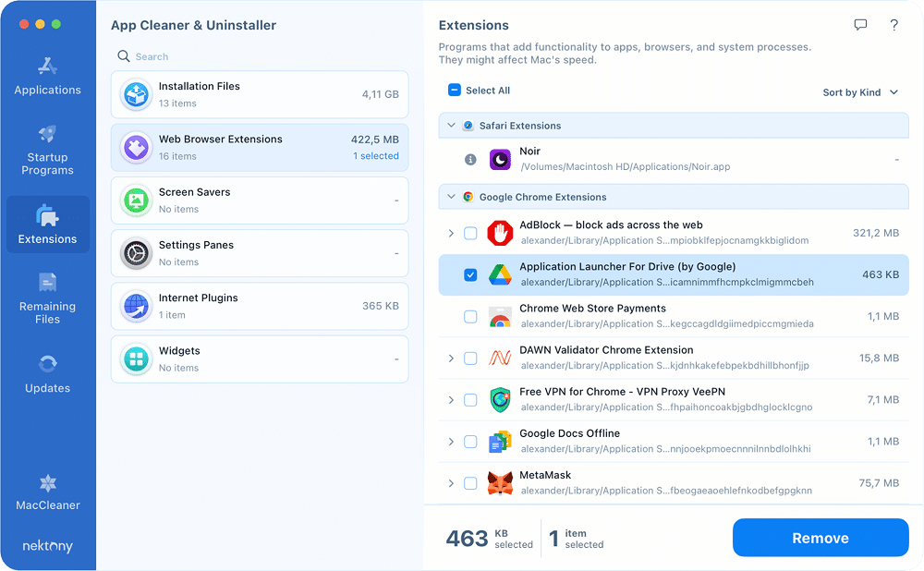
Task: Go to the Remaining Files section
Action: [x=47, y=298]
